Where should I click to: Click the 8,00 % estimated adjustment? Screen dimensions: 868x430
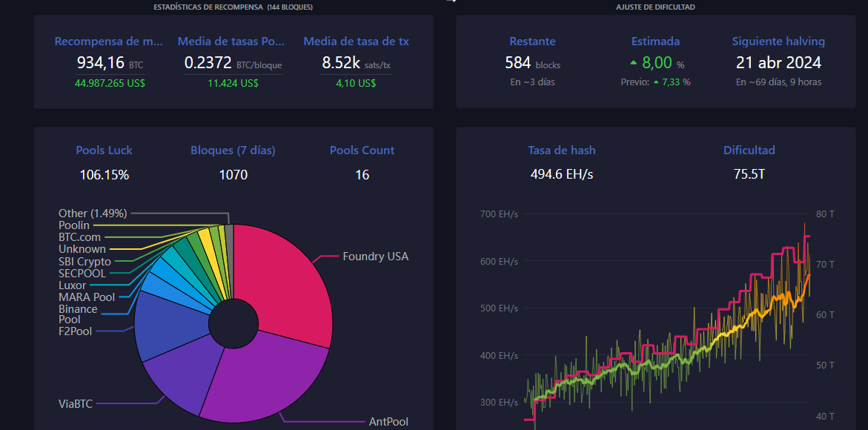point(657,63)
